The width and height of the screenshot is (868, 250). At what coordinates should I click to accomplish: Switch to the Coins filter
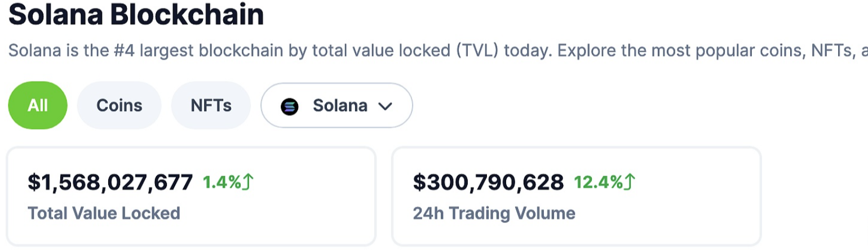(119, 105)
